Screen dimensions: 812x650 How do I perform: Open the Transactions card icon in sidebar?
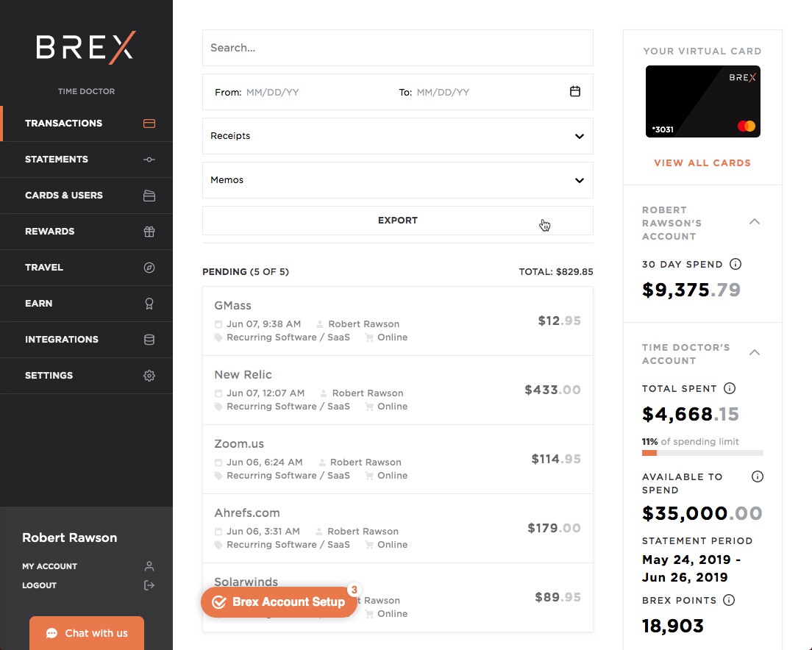click(149, 123)
